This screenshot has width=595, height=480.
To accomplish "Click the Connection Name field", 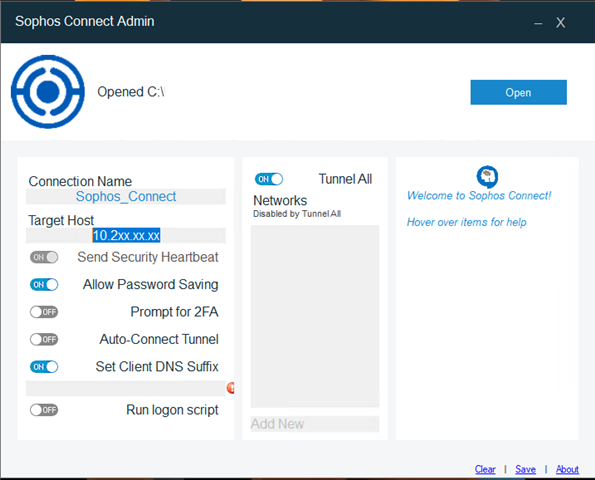I will tap(126, 197).
